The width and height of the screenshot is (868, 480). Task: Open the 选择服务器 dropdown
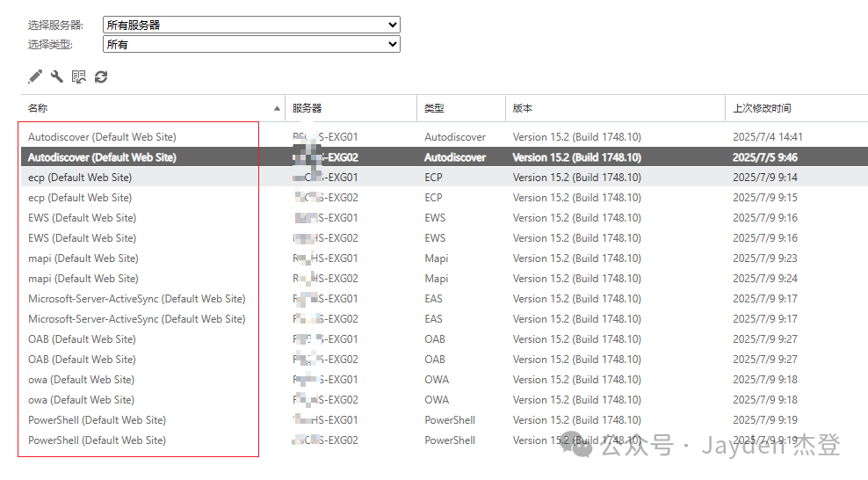(251, 25)
